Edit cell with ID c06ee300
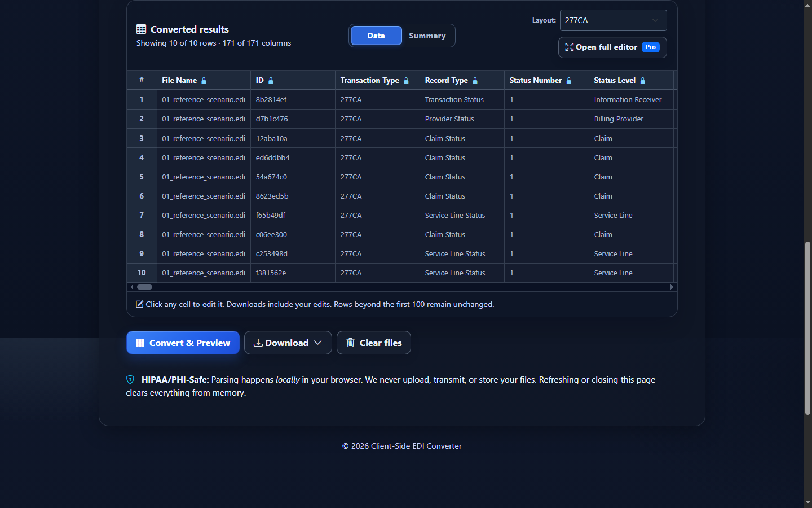The width and height of the screenshot is (812, 508). coord(293,234)
